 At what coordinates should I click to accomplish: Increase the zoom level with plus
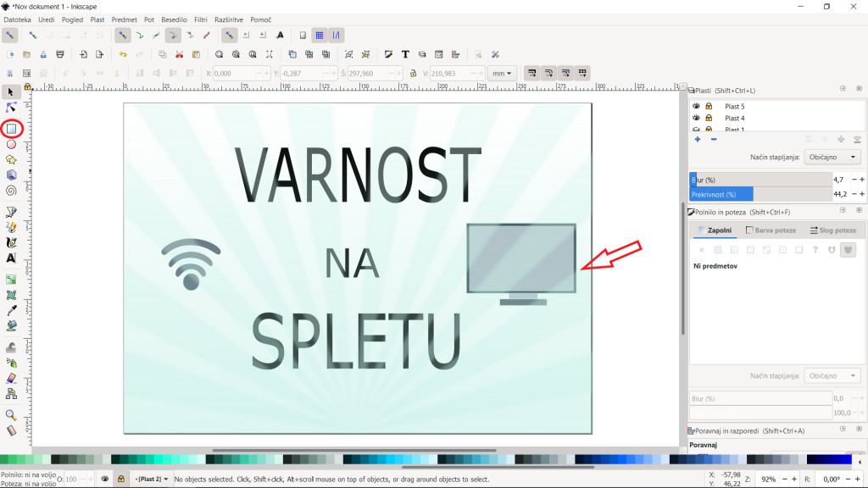(793, 480)
